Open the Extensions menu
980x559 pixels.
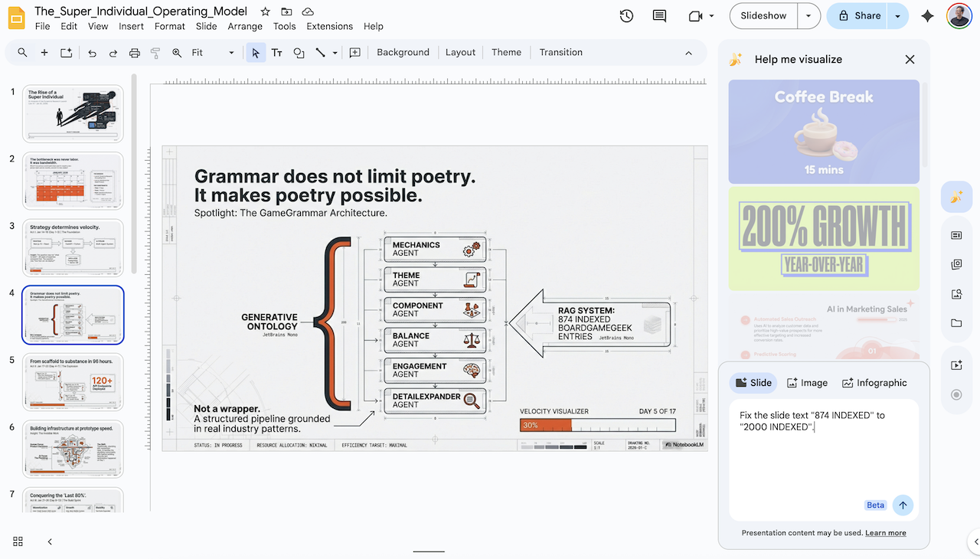coord(329,25)
